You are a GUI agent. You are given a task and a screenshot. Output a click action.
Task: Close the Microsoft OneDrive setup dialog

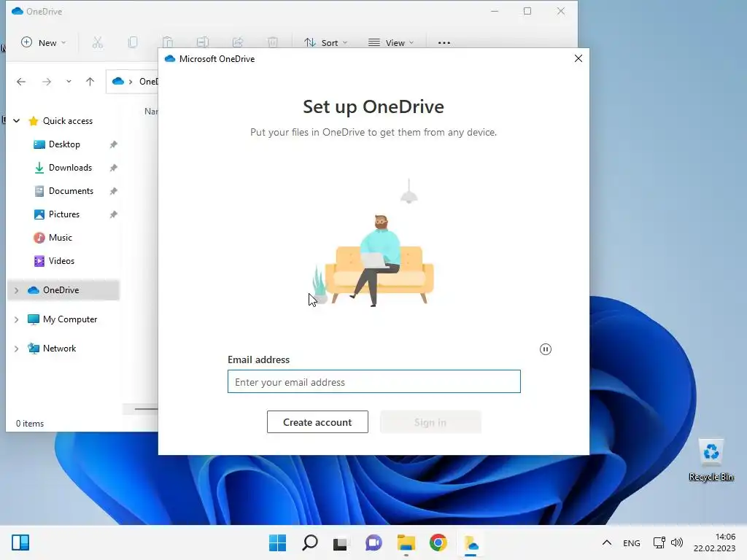[578, 58]
